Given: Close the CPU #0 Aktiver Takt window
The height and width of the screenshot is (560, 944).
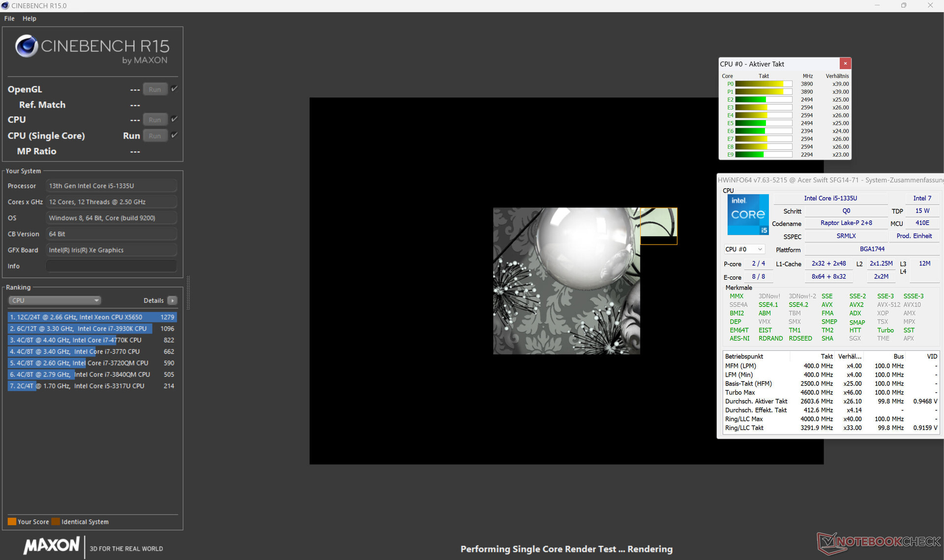Looking at the screenshot, I should [845, 63].
